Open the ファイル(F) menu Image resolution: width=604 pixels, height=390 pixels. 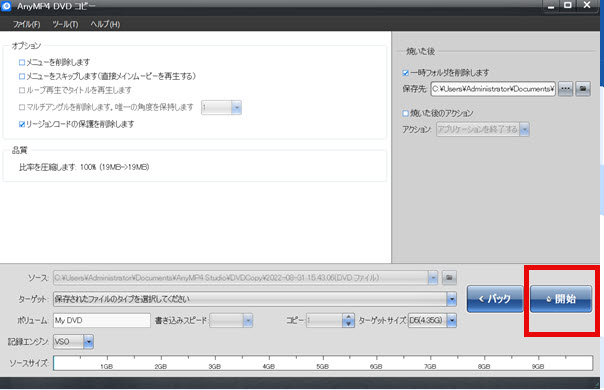(x=26, y=24)
